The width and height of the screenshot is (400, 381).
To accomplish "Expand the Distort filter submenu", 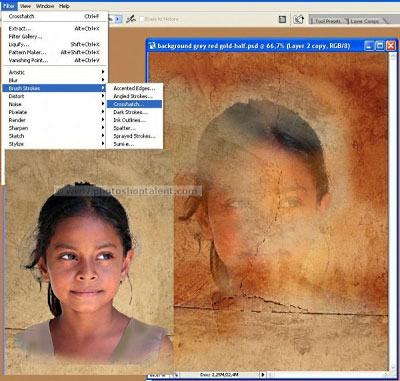I will point(55,96).
